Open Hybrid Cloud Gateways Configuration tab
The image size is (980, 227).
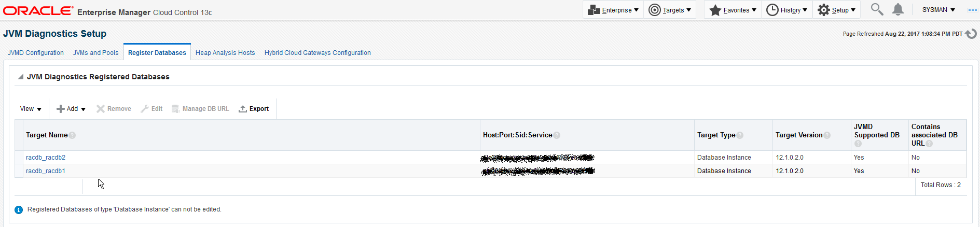(x=318, y=53)
